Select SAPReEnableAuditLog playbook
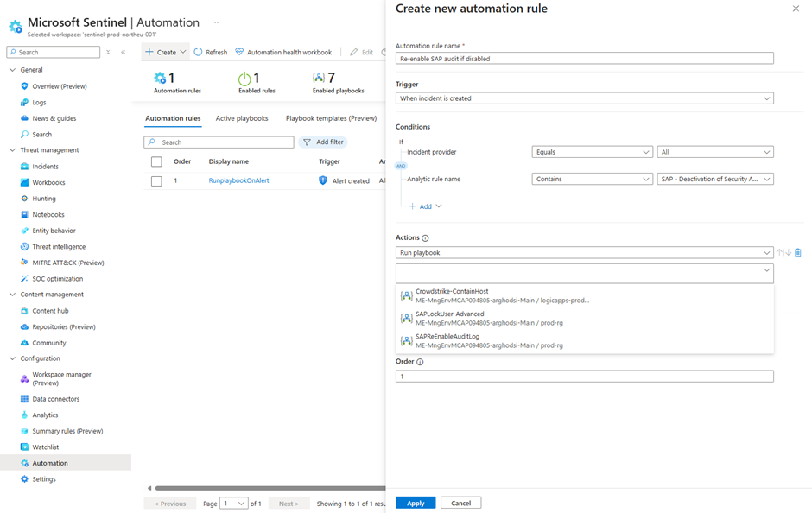The height and width of the screenshot is (513, 812). (x=585, y=341)
